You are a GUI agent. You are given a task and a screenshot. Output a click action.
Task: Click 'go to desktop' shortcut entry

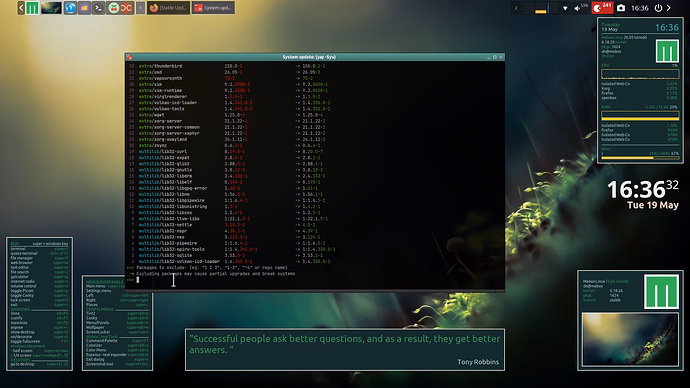pos(22,364)
